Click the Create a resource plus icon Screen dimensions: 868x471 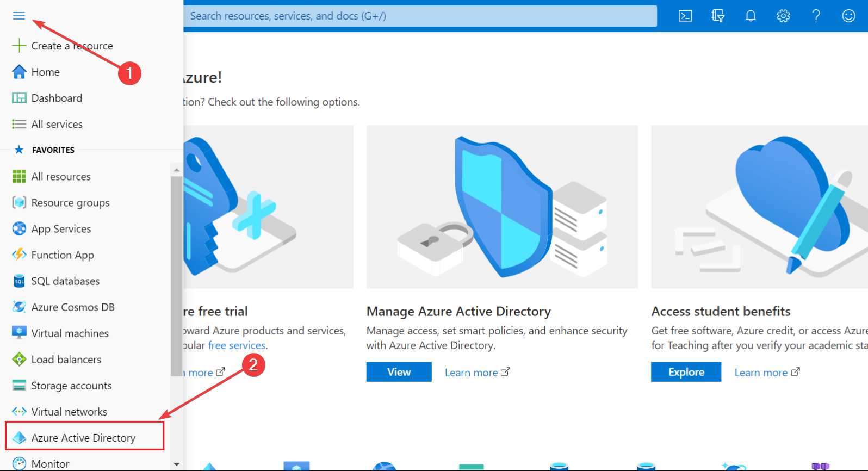[x=19, y=46]
